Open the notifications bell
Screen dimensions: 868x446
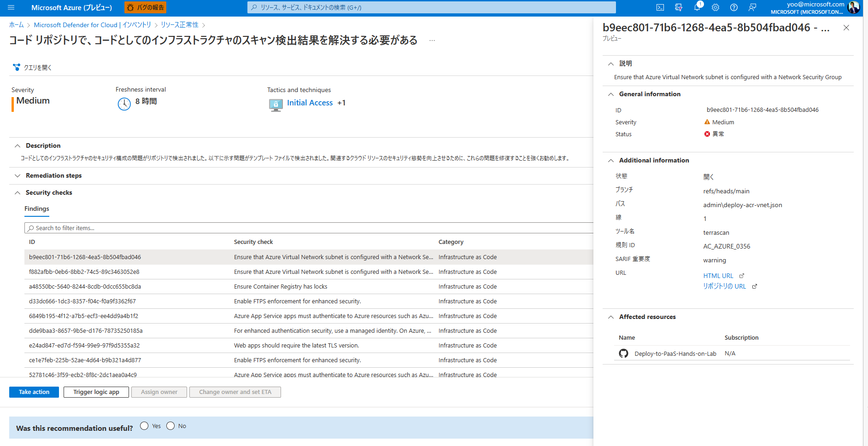[x=697, y=7]
